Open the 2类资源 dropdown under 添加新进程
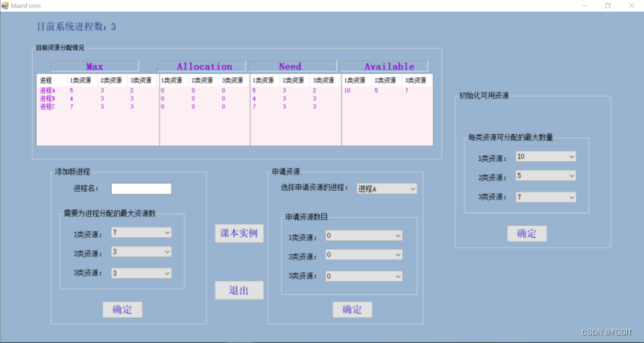The height and width of the screenshot is (343, 644). [x=142, y=252]
